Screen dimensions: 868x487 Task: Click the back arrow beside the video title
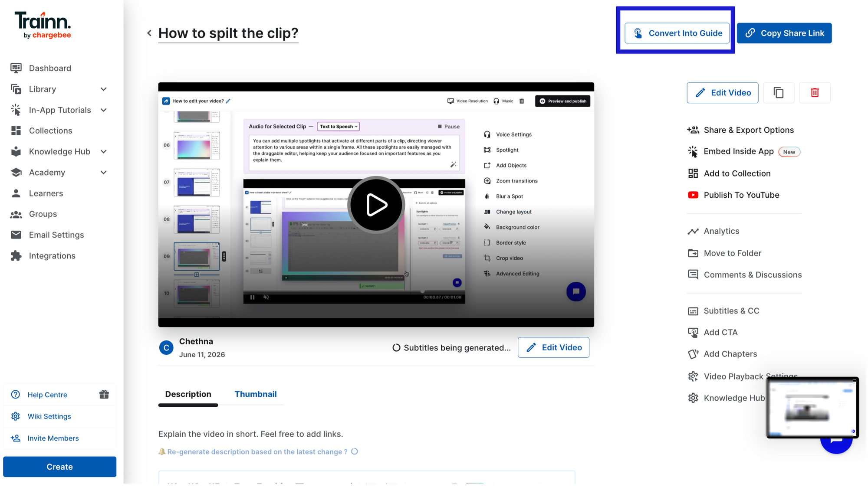tap(149, 33)
